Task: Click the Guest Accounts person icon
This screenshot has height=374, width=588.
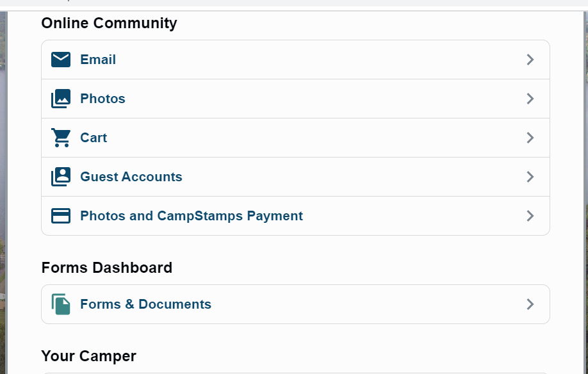Action: click(x=61, y=177)
